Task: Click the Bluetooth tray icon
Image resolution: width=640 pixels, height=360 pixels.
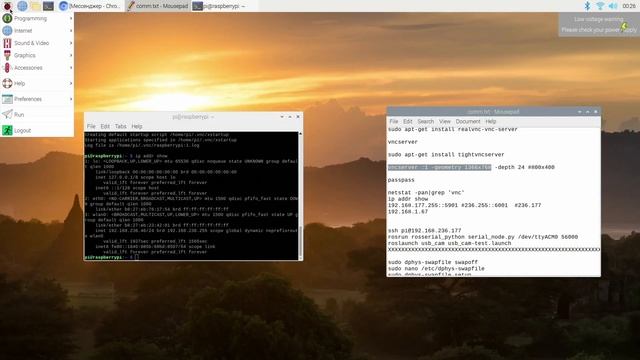Action: pos(587,6)
